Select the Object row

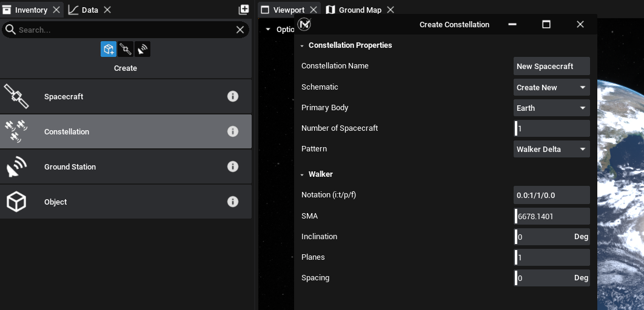click(126, 202)
